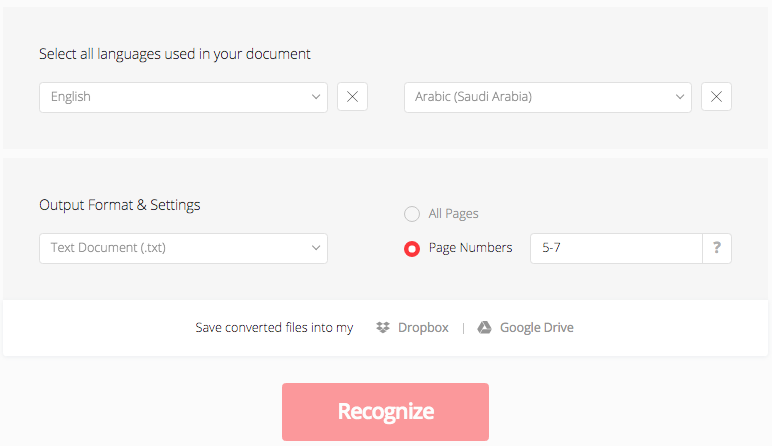Select the All Pages radio button

411,214
